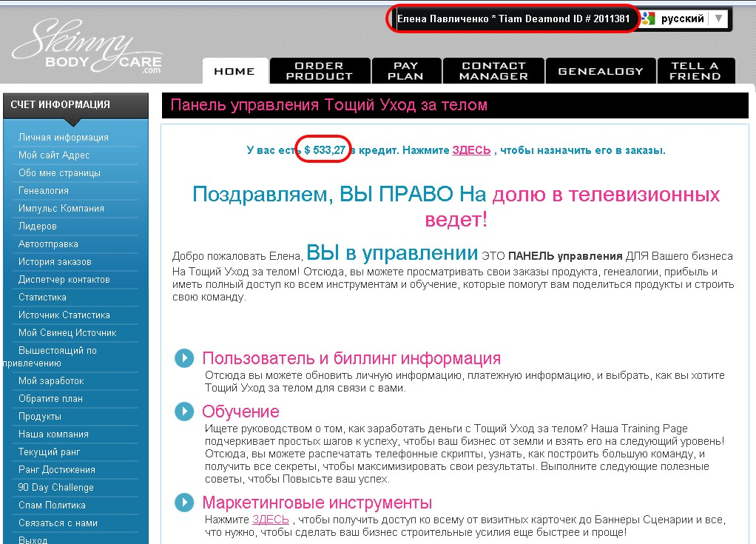View Мой заработок page
Image resolution: width=756 pixels, height=544 pixels.
pos(51,381)
